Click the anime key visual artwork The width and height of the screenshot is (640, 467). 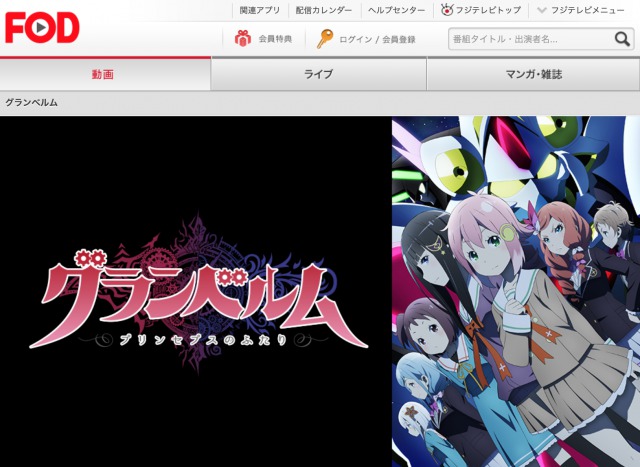(x=516, y=291)
